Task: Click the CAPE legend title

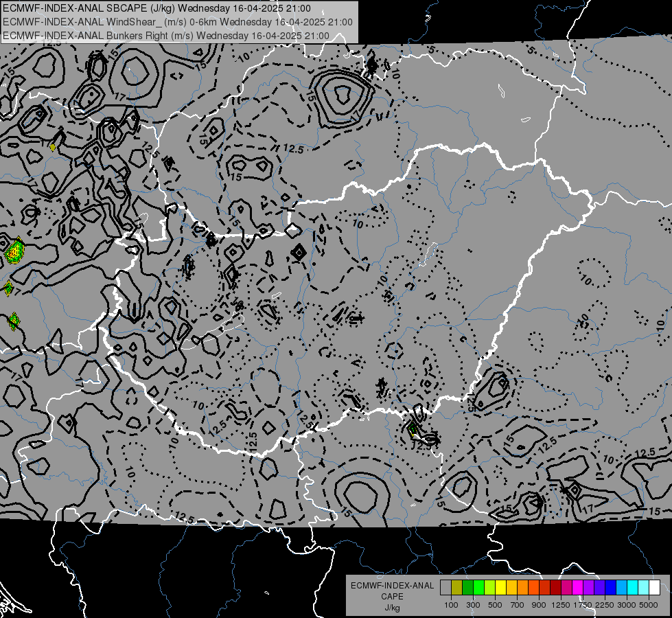Action: point(392,597)
